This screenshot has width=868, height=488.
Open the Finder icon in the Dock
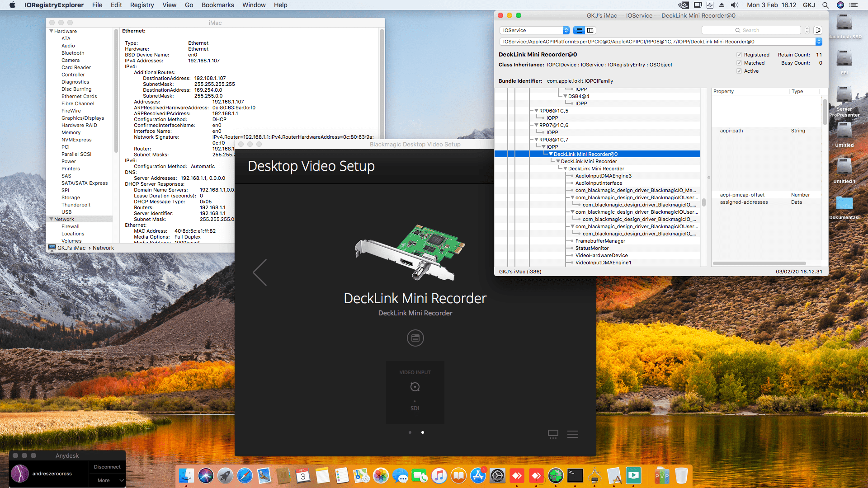tap(186, 475)
